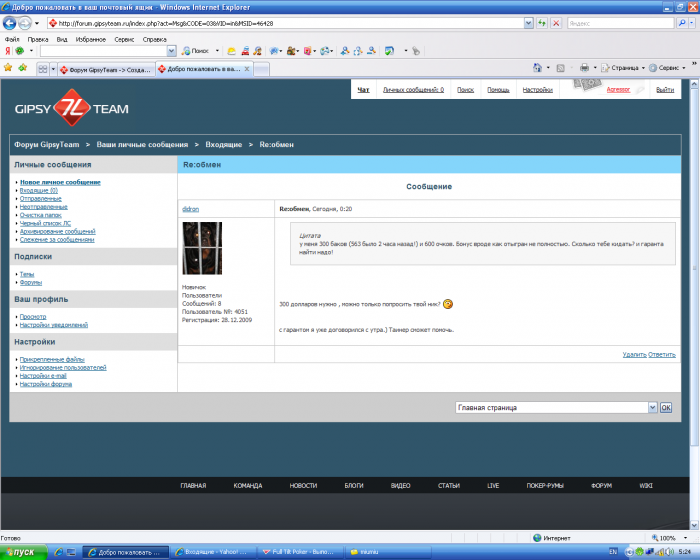The image size is (700, 560).
Task: Click the Яндекс search input field
Action: [620, 23]
